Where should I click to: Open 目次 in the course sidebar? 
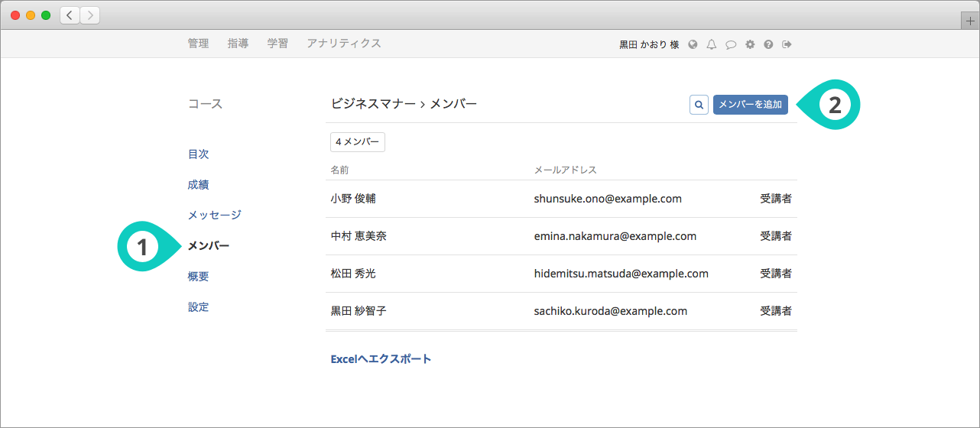[x=198, y=154]
